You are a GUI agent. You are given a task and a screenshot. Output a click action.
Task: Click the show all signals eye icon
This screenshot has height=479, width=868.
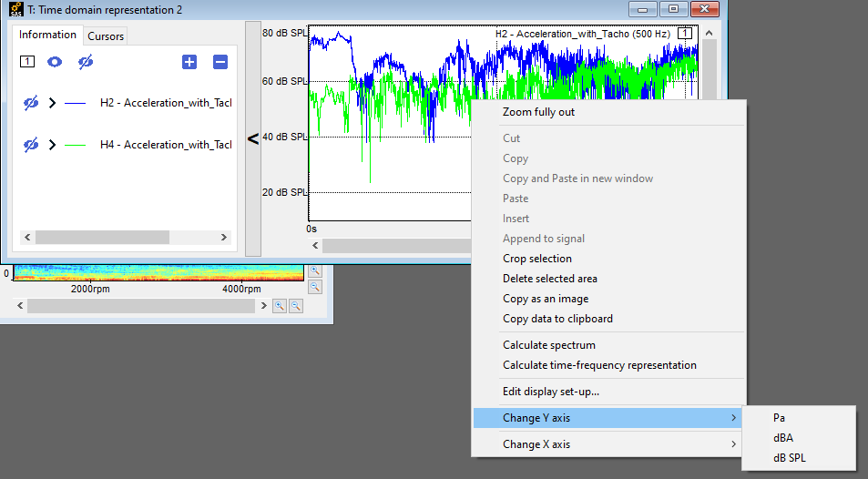[x=56, y=62]
